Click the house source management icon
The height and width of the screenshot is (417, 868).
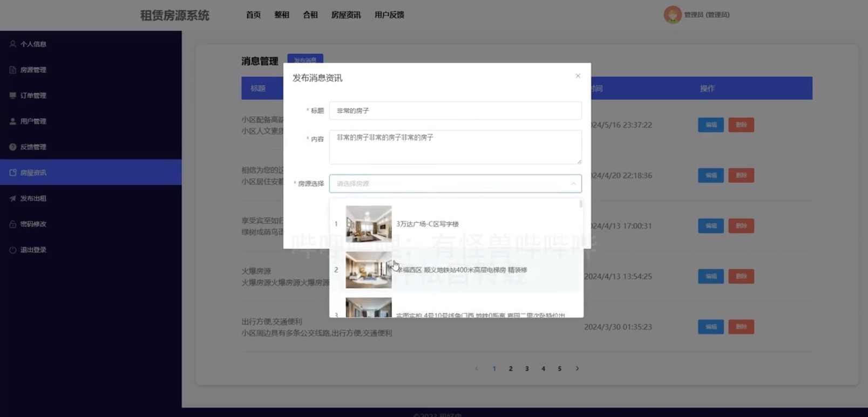click(12, 70)
